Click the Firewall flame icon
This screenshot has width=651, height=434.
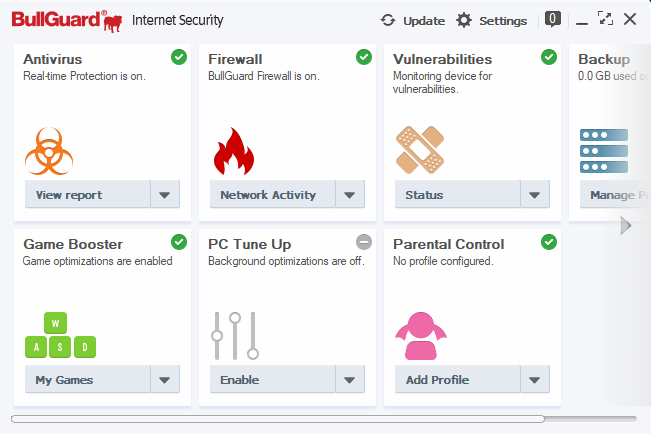tap(234, 151)
